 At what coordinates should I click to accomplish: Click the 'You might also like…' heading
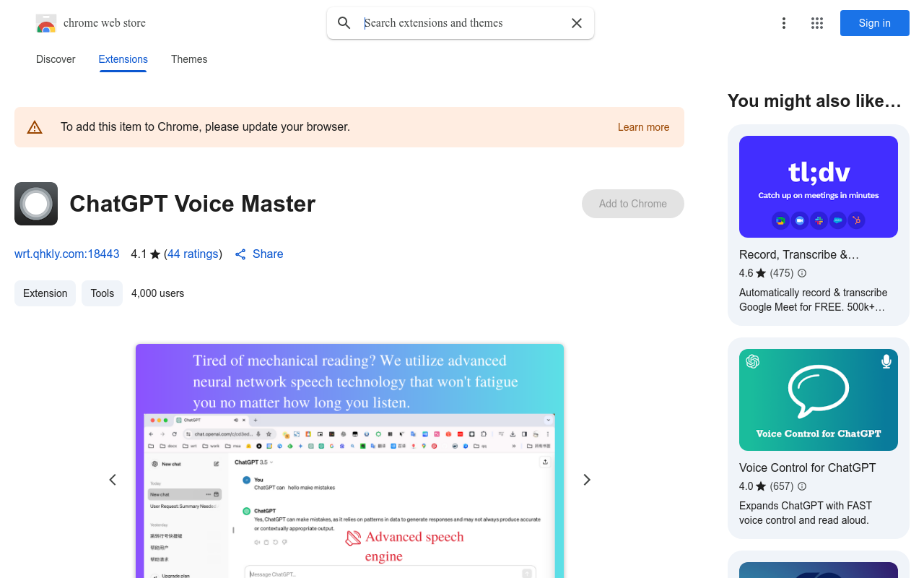click(814, 101)
